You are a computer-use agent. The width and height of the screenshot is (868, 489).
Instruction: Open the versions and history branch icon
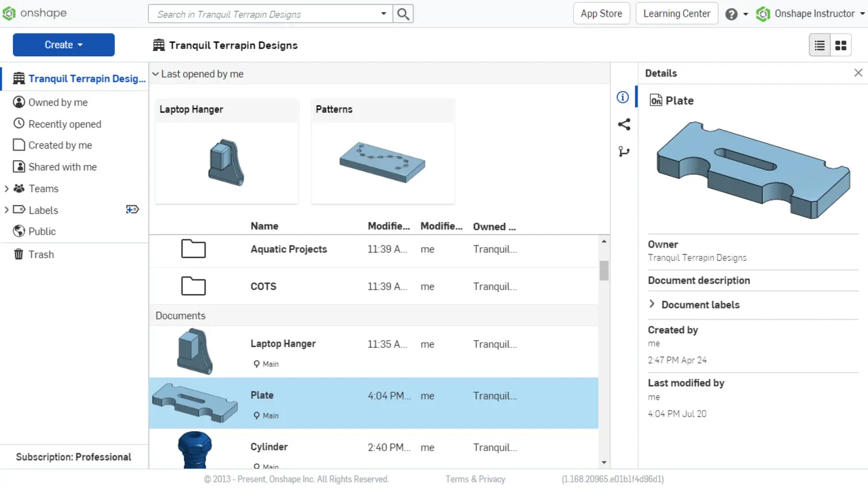pos(624,152)
